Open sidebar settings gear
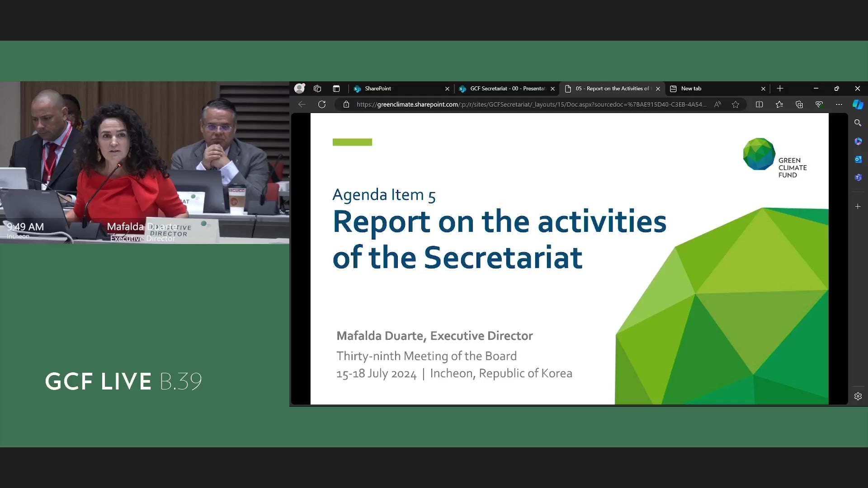 click(x=858, y=396)
